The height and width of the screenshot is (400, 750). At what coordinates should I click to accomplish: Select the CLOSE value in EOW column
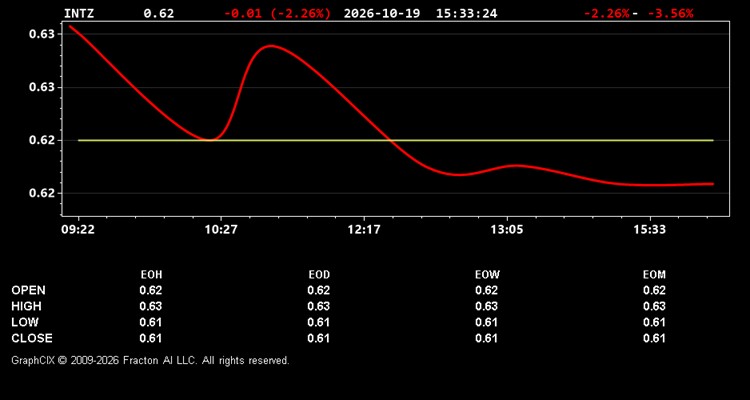pos(486,338)
